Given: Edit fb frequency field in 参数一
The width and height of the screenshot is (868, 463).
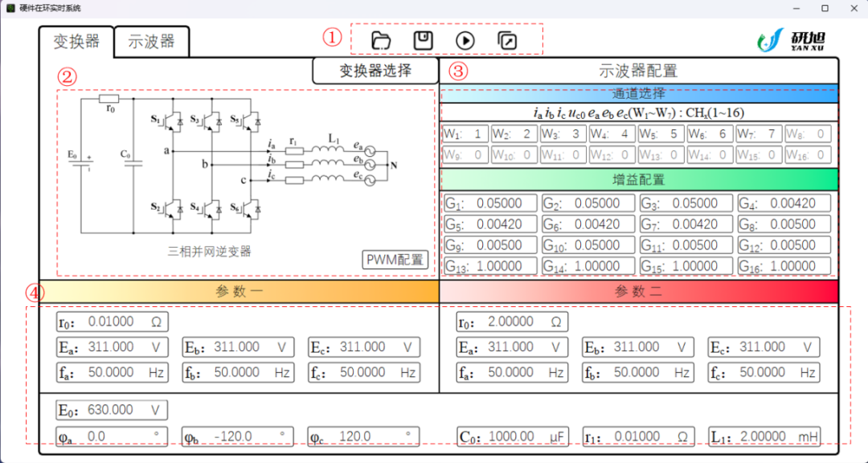Looking at the screenshot, I should click(239, 372).
